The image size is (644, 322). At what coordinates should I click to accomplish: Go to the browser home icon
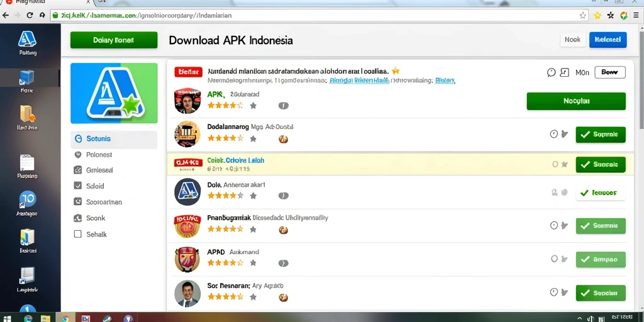(x=42, y=15)
